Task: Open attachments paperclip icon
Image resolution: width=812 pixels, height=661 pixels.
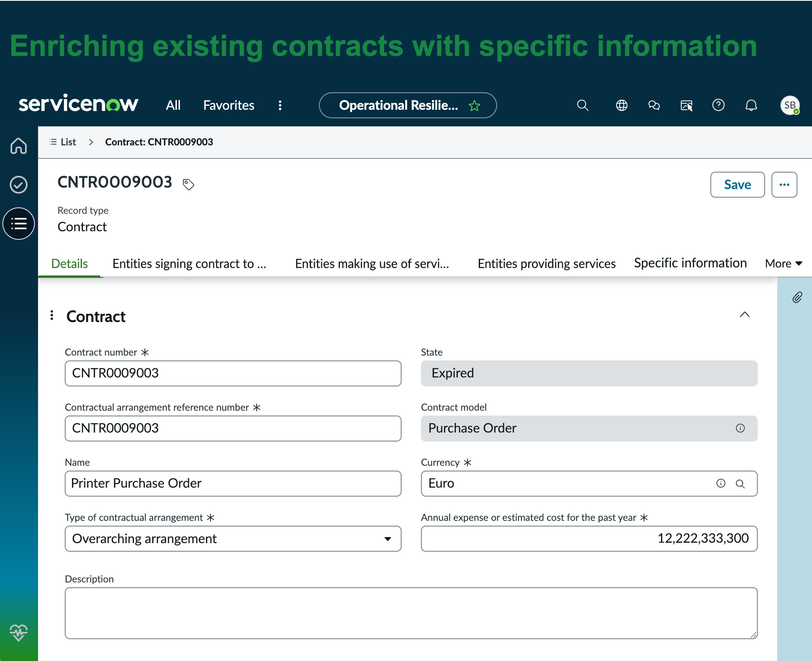Action: 797,298
